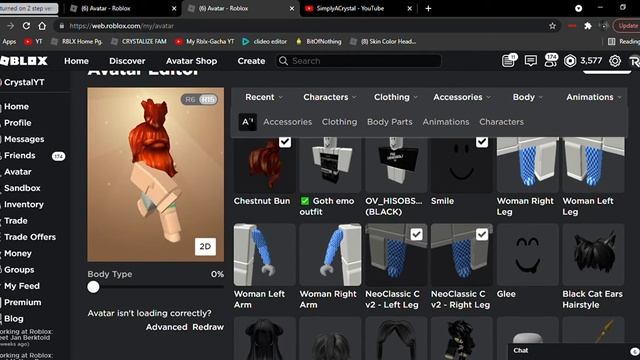Open Sandbox in the sidebar

click(x=22, y=188)
